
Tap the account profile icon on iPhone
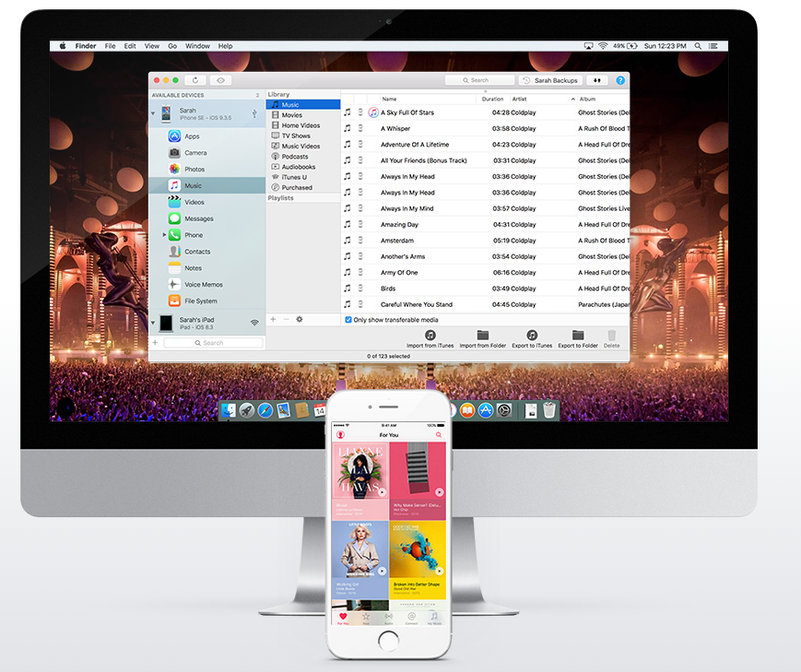pyautogui.click(x=340, y=435)
